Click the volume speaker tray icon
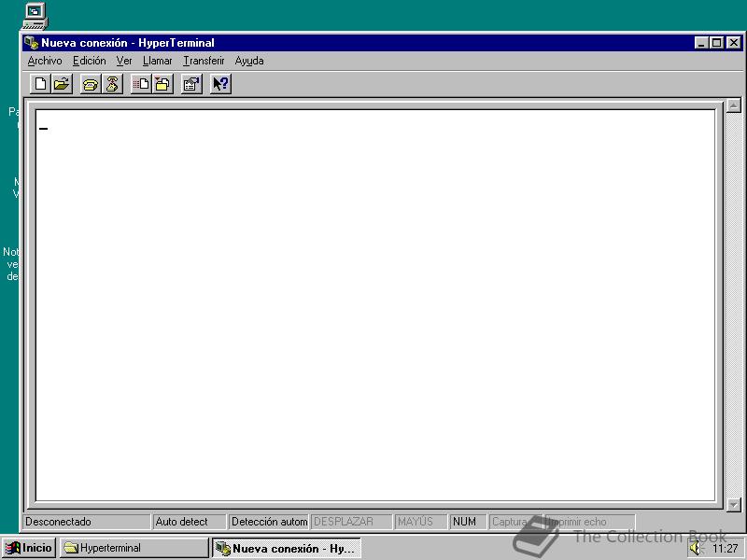 696,548
